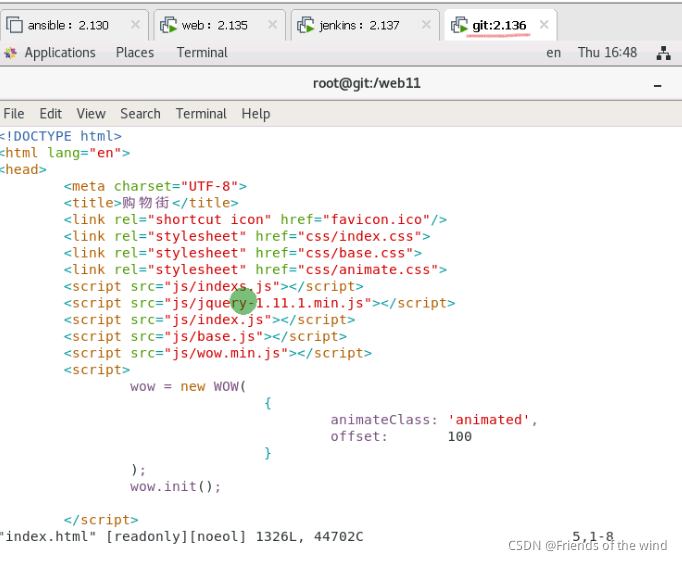Click the offset: 100 line
The image size is (682, 561).
401,437
